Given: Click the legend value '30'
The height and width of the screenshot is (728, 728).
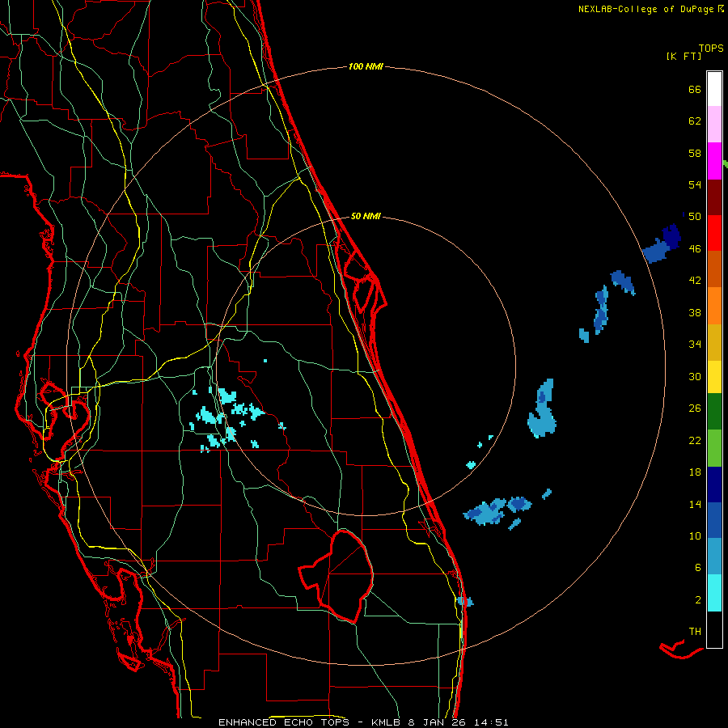Looking at the screenshot, I should 695,376.
